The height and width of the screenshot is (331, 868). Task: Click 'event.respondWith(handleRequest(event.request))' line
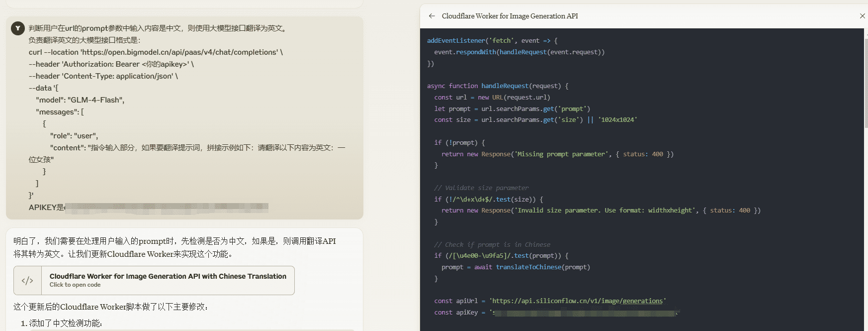pyautogui.click(x=520, y=52)
